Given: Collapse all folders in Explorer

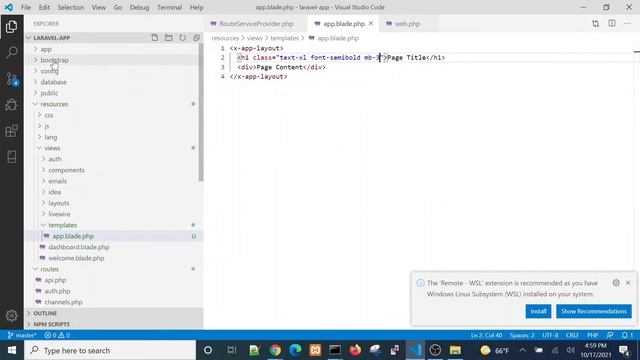Looking at the screenshot, I should (196, 38).
